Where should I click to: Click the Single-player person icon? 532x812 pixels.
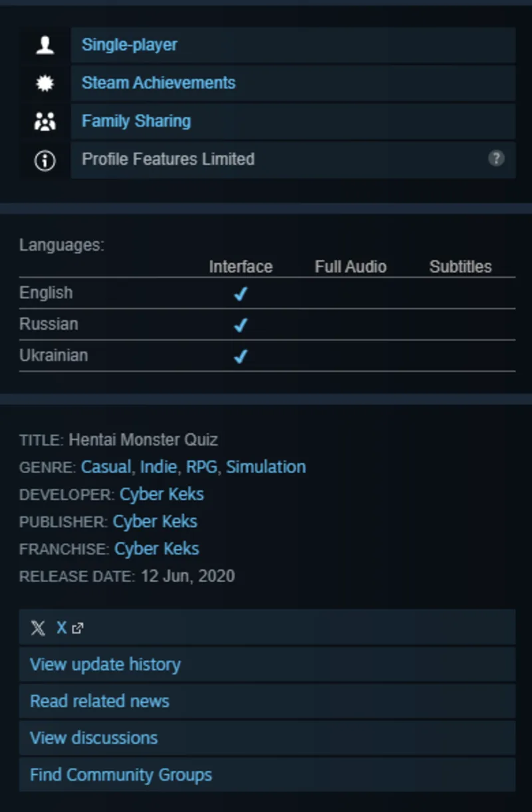click(x=45, y=45)
